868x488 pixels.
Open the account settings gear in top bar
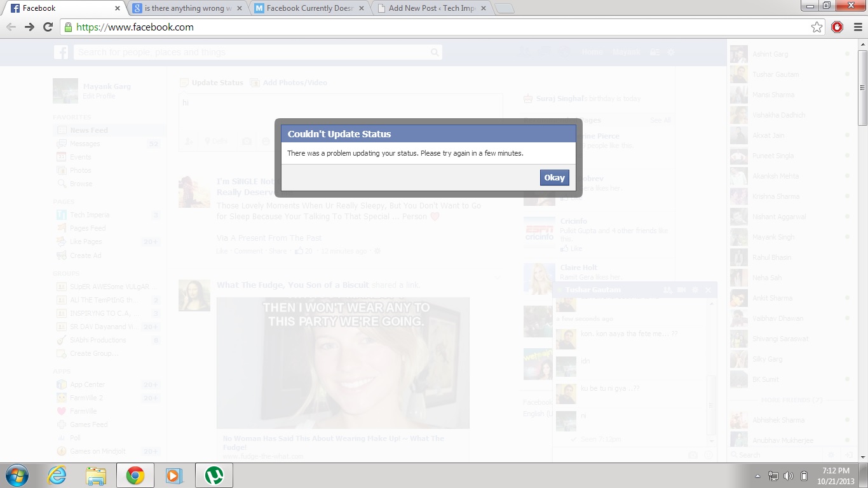click(x=670, y=52)
